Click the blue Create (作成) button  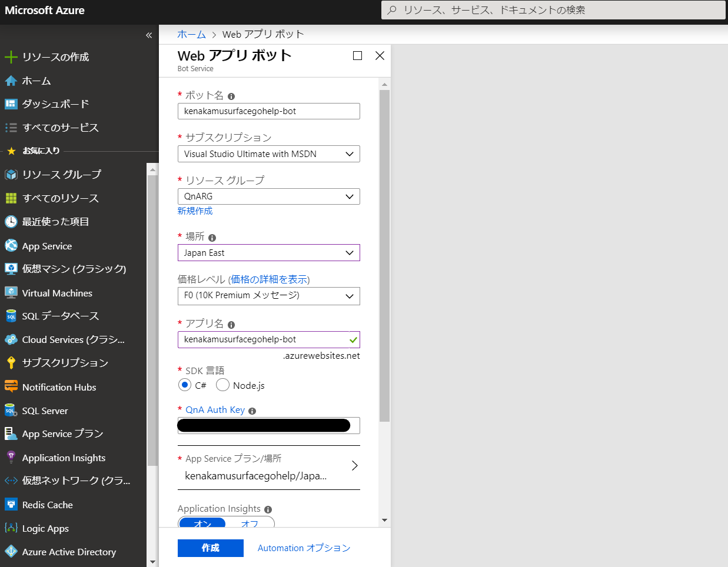[211, 548]
